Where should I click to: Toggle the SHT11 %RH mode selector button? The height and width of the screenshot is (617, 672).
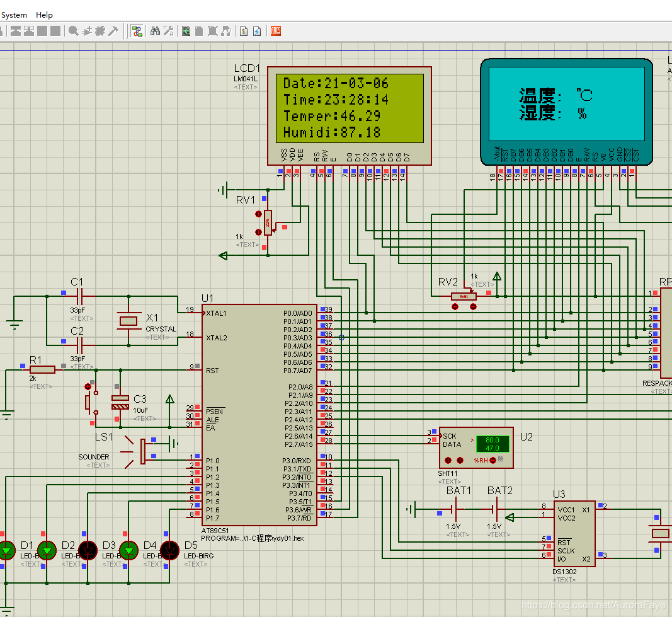click(493, 460)
